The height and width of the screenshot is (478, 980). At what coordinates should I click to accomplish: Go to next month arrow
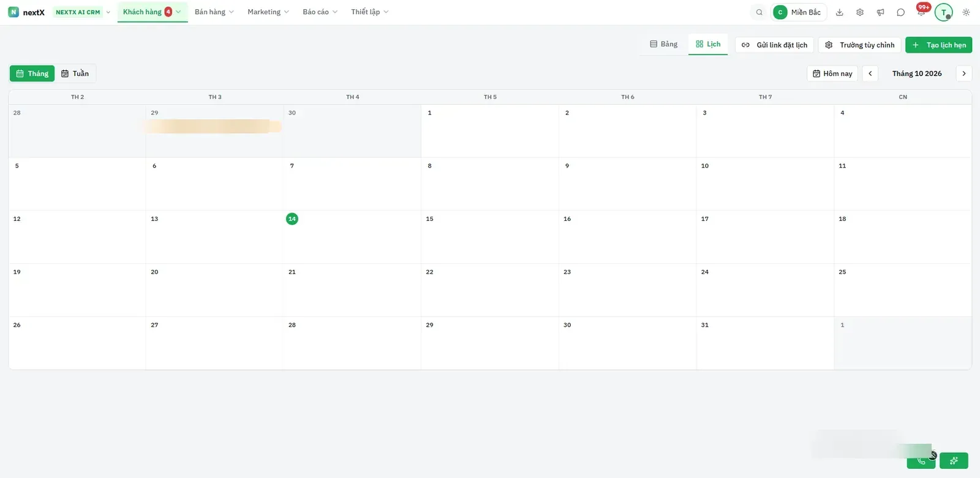click(964, 73)
